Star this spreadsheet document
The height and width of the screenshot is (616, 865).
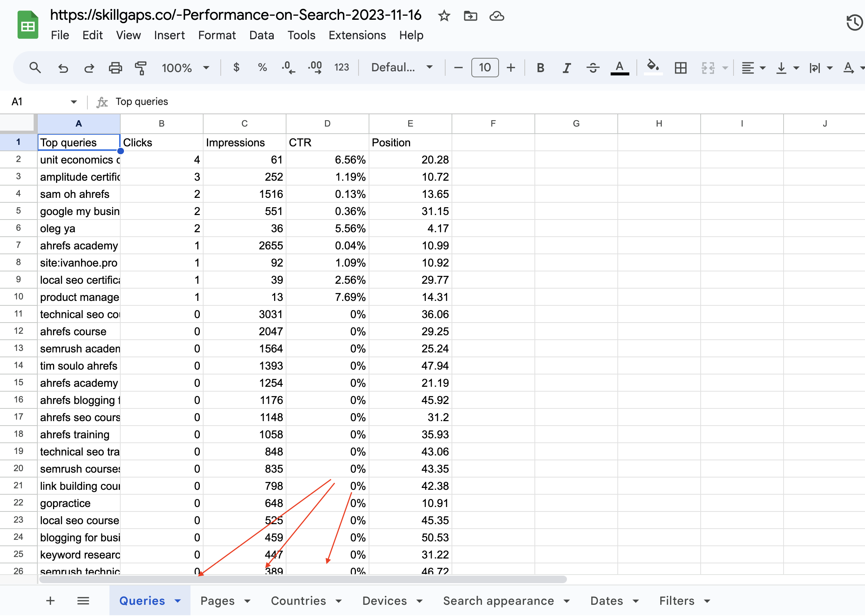444,16
